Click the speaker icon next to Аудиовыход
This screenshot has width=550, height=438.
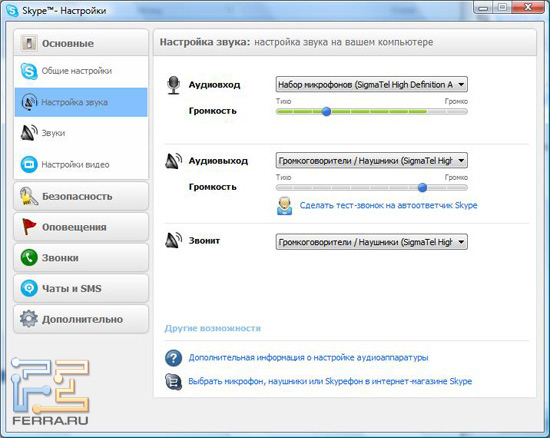tap(174, 161)
